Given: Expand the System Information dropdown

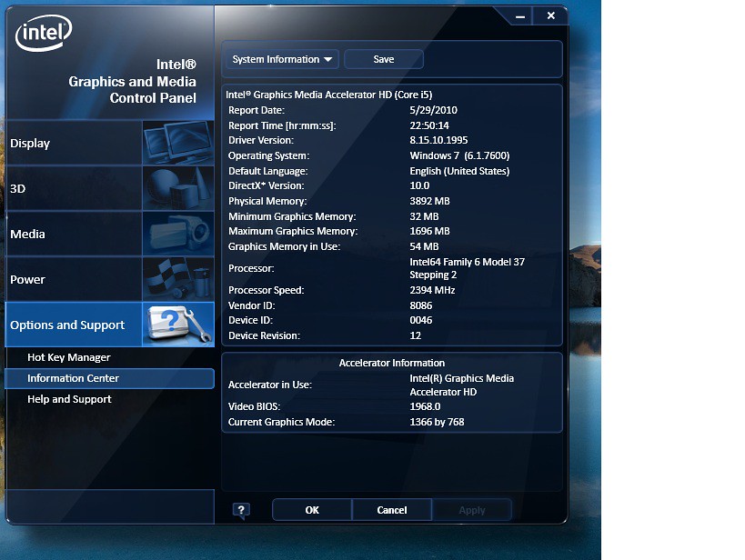Looking at the screenshot, I should pos(282,59).
